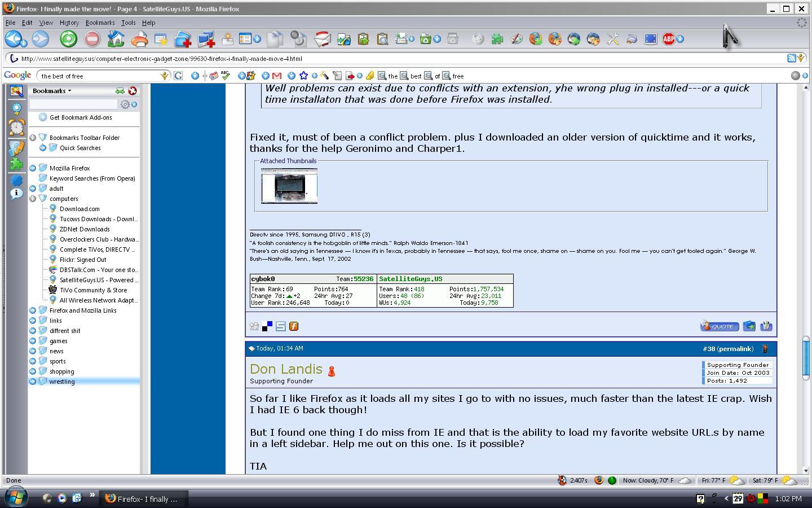
Task: Open the Back button history dropdown
Action: click(23, 43)
